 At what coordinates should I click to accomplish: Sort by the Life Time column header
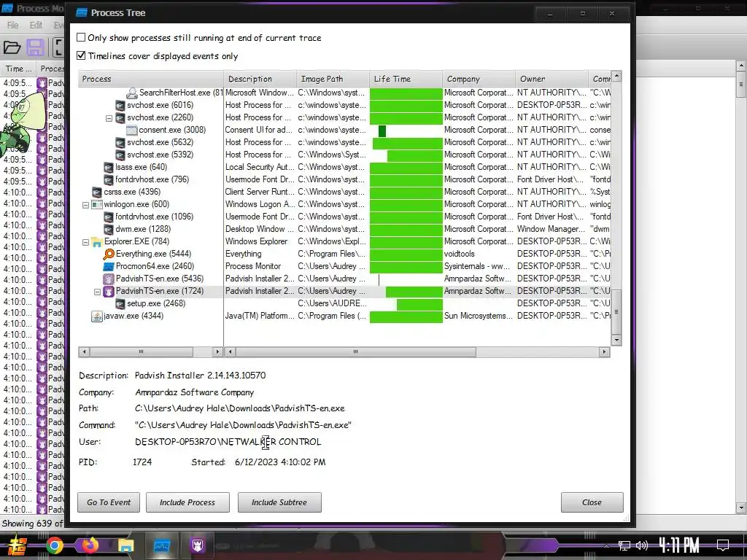click(406, 79)
